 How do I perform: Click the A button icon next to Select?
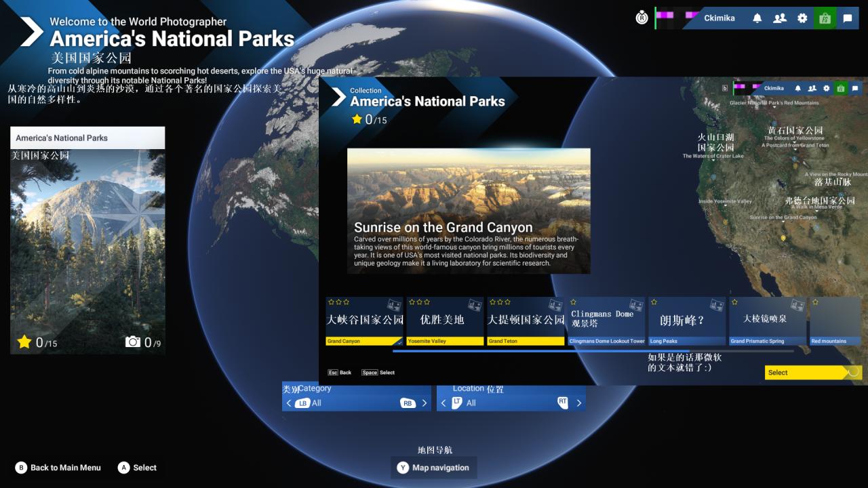123,468
